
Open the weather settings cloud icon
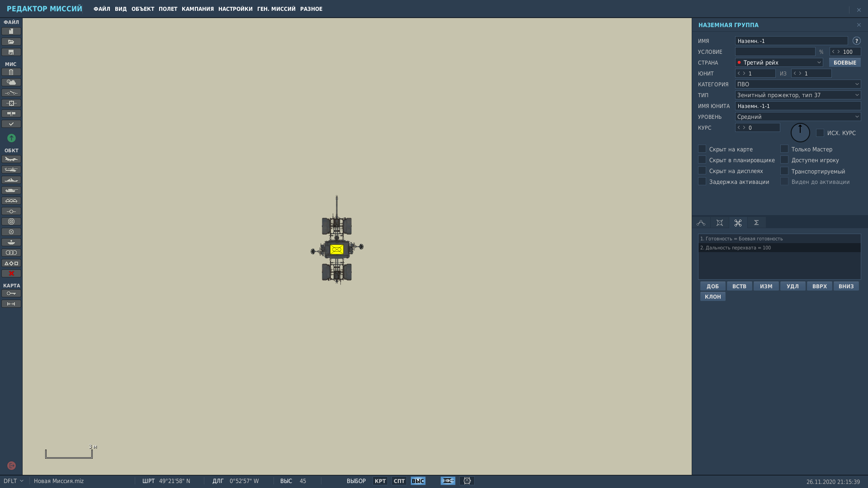point(11,82)
